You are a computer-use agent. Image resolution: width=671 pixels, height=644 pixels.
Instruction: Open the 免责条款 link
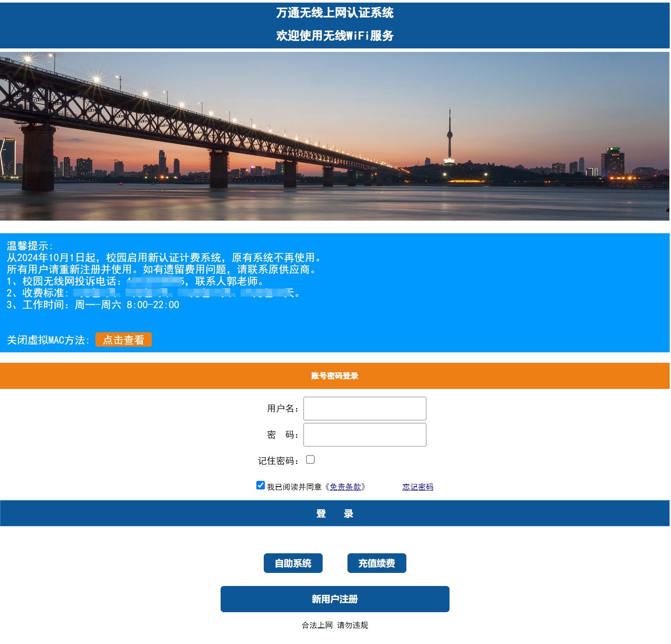[x=345, y=487]
